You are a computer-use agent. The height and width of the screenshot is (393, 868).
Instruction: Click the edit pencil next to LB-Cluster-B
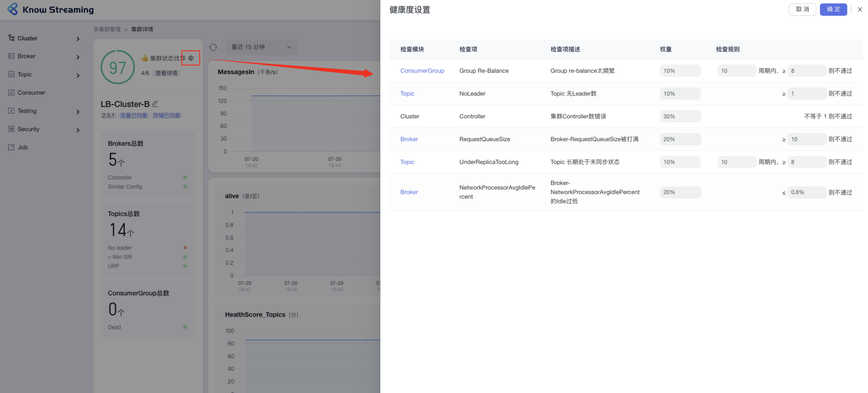click(x=155, y=104)
